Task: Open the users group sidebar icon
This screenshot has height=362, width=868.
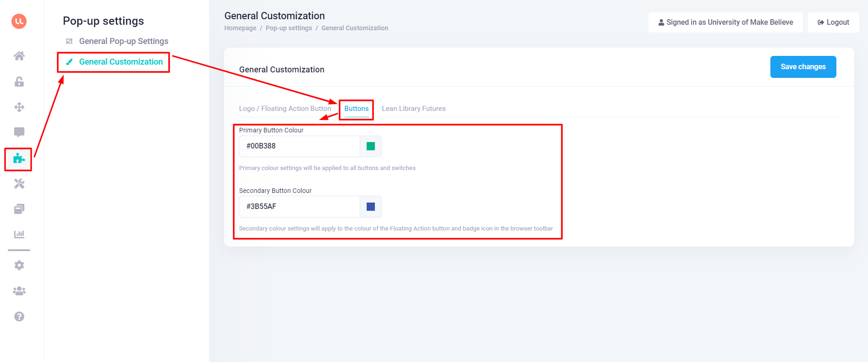Action: pos(19,291)
